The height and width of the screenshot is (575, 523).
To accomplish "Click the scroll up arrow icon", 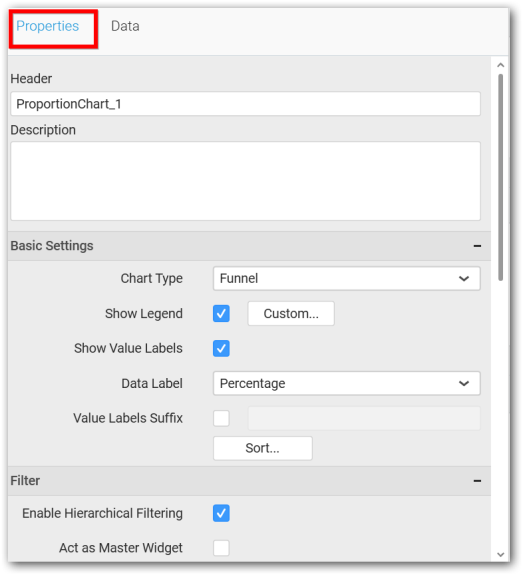I will point(501,65).
